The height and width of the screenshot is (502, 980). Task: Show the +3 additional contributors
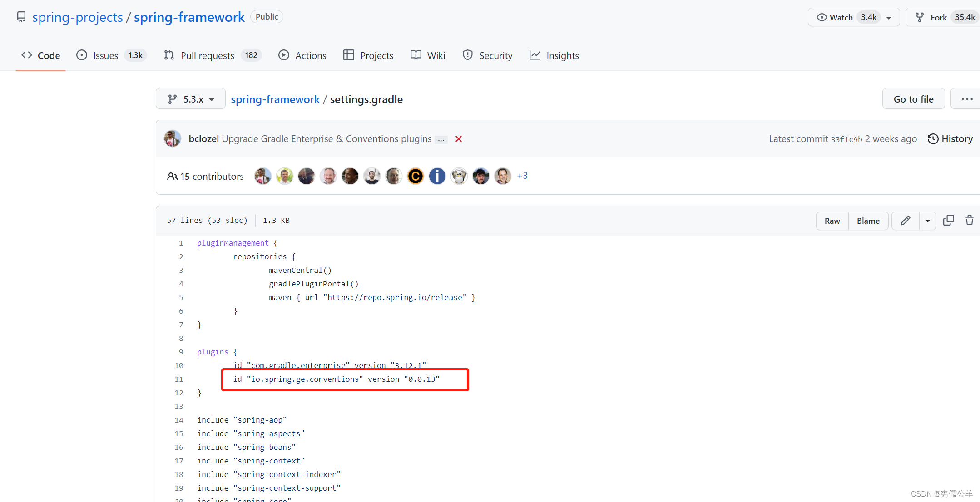pos(522,176)
